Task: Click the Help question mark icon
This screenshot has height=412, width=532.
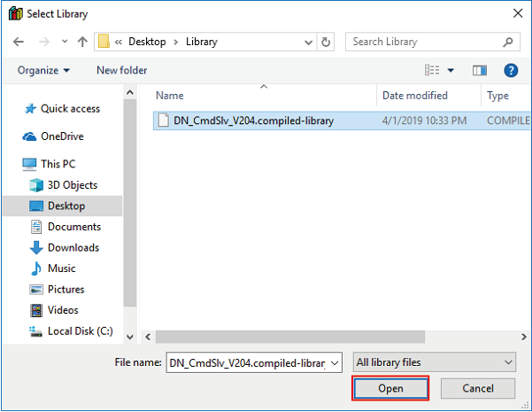Action: point(510,70)
